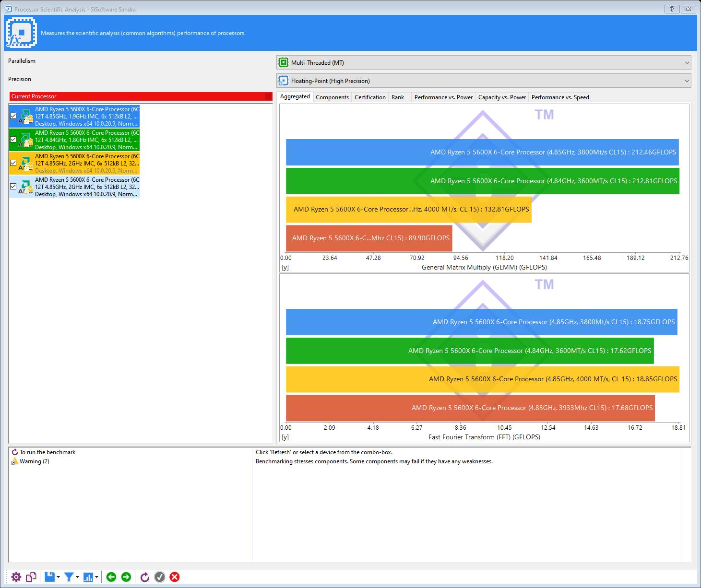The image size is (701, 588).
Task: Click the 'To run the benchmark' message text
Action: click(x=48, y=452)
